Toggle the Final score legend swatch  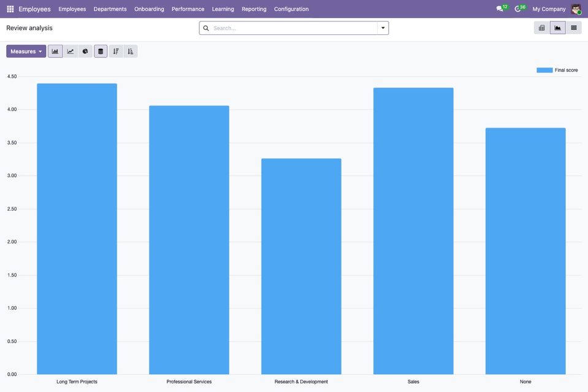click(x=544, y=70)
